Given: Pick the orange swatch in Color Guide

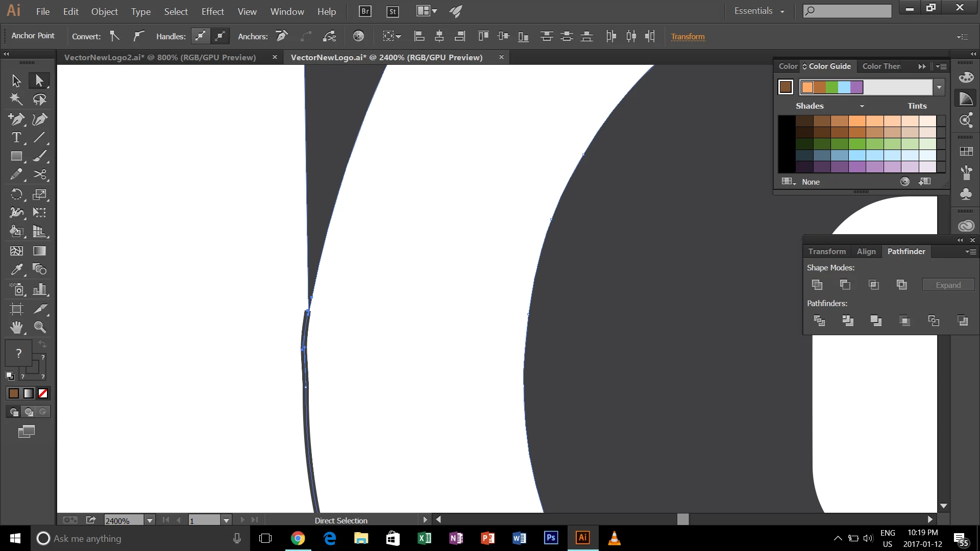Looking at the screenshot, I should pyautogui.click(x=807, y=87).
